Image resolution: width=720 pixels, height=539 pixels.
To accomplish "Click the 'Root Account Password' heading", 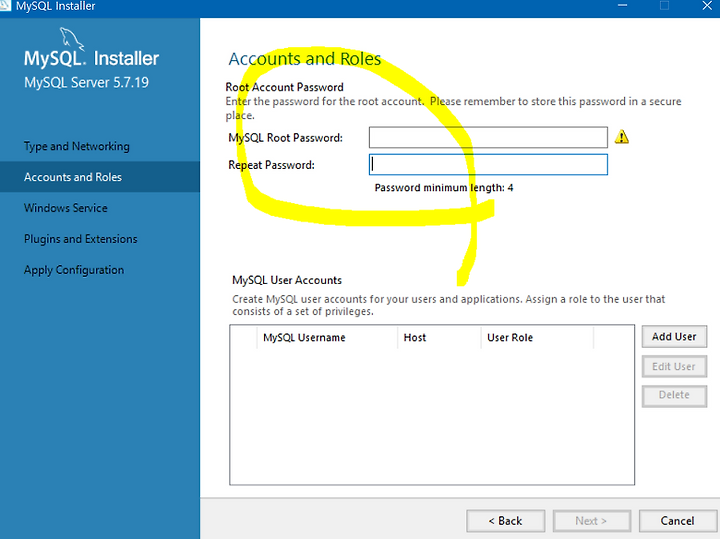I will click(x=284, y=87).
